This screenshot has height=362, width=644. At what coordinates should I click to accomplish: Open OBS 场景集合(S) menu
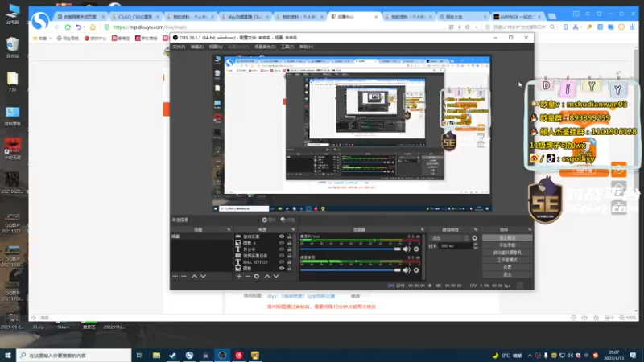pyautogui.click(x=265, y=47)
